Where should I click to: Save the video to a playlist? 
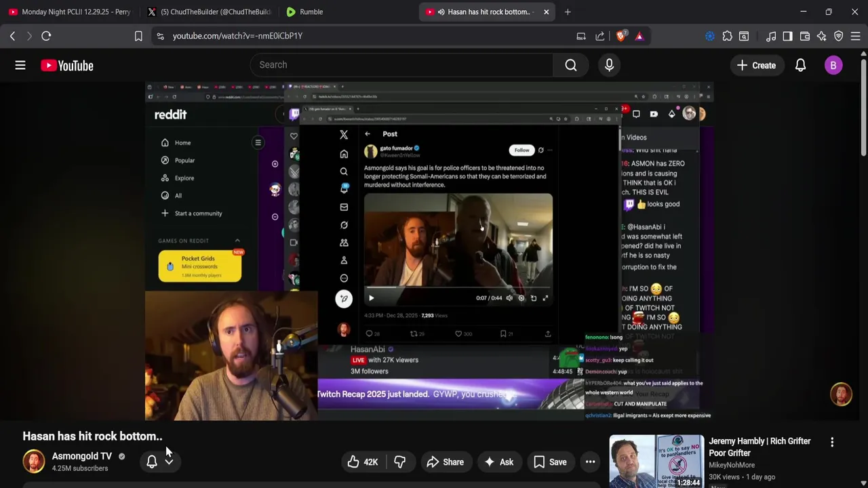click(550, 462)
